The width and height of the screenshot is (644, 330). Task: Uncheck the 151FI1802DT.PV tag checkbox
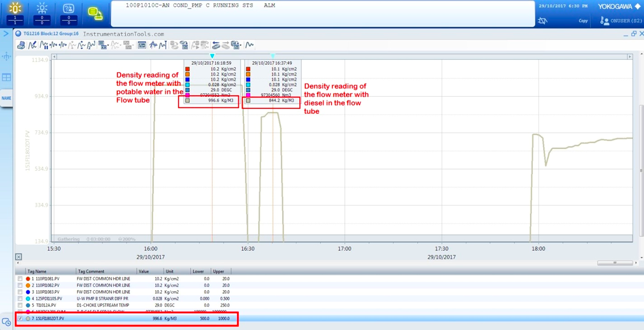20,318
